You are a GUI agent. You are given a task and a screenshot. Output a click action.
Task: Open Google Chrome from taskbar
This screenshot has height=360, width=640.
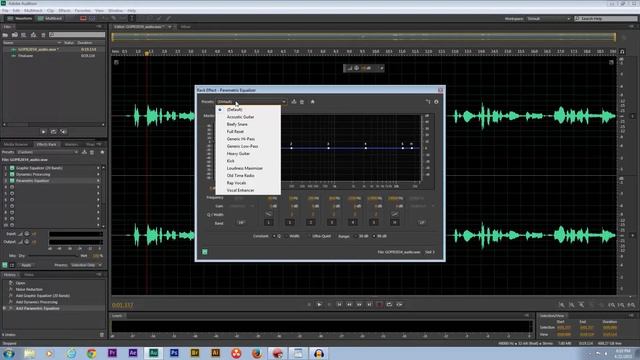point(91,353)
